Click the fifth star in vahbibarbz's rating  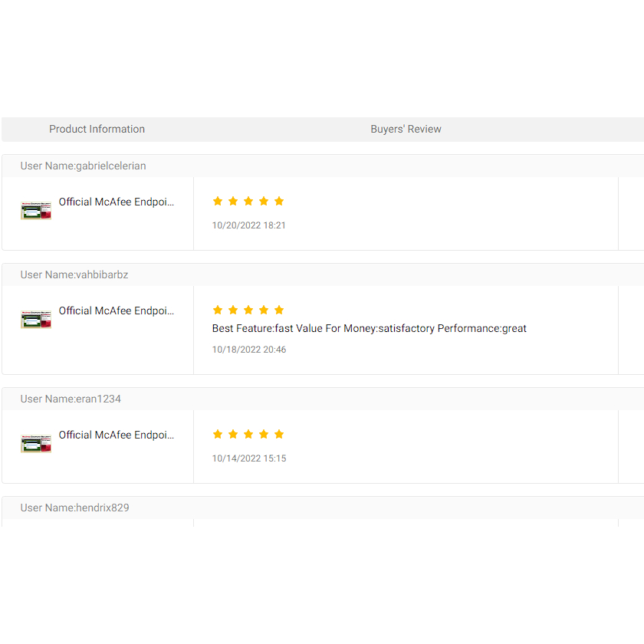click(x=279, y=310)
